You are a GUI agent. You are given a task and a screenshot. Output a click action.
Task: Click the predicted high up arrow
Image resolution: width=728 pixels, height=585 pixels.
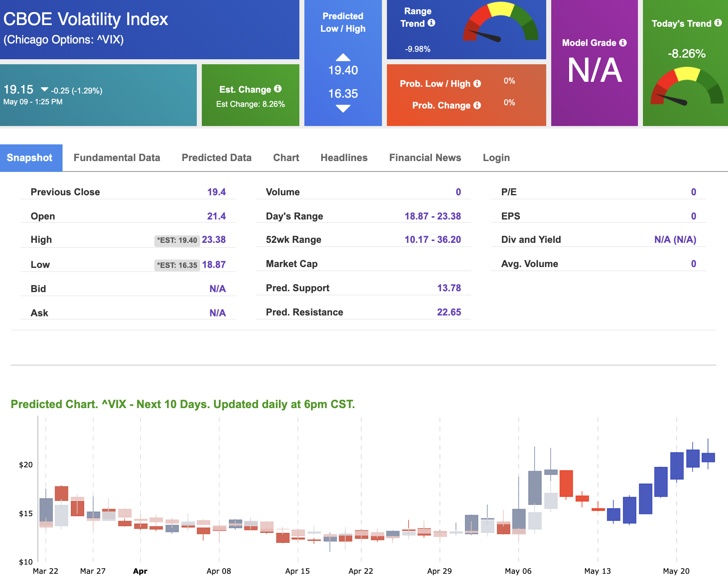click(343, 57)
